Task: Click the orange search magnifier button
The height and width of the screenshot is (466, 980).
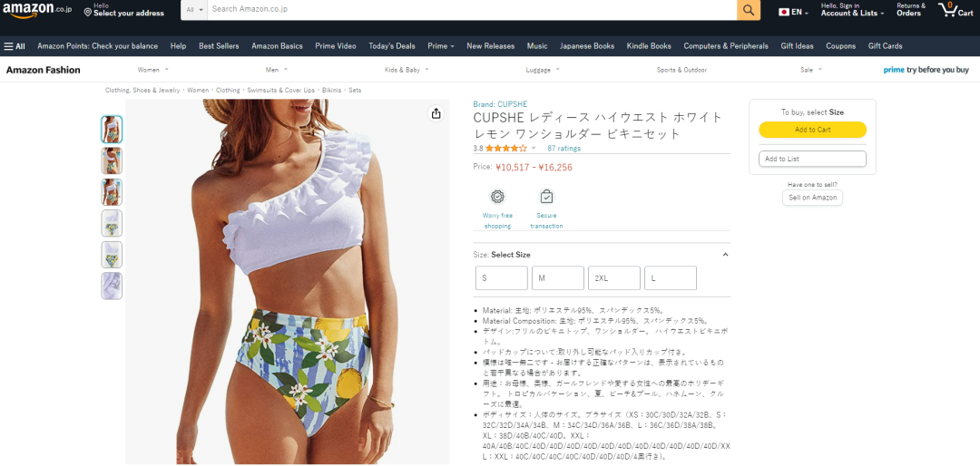Action: [748, 10]
